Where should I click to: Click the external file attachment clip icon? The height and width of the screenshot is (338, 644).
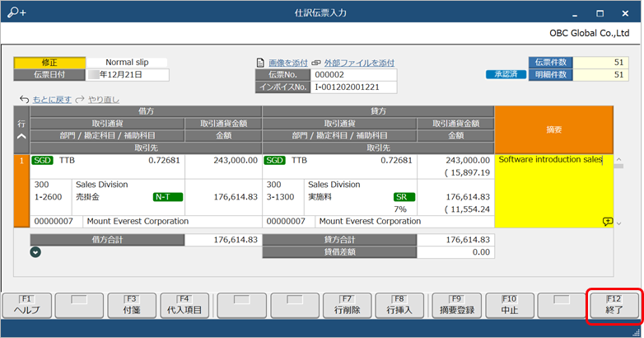click(x=316, y=63)
